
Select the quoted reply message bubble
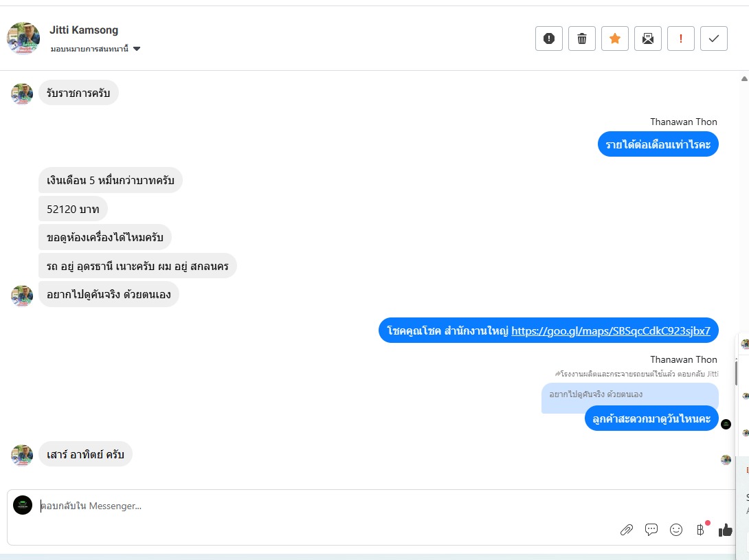(x=629, y=394)
